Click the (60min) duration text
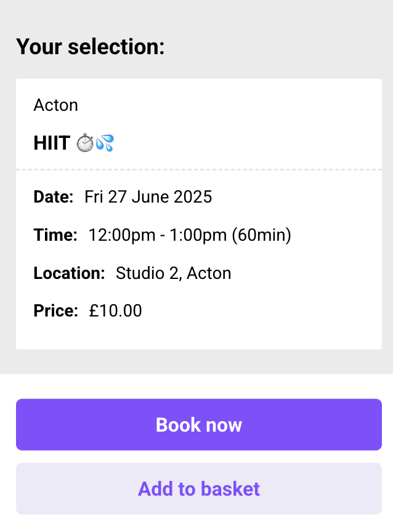Viewport: 393px width, 532px height. pos(262,235)
